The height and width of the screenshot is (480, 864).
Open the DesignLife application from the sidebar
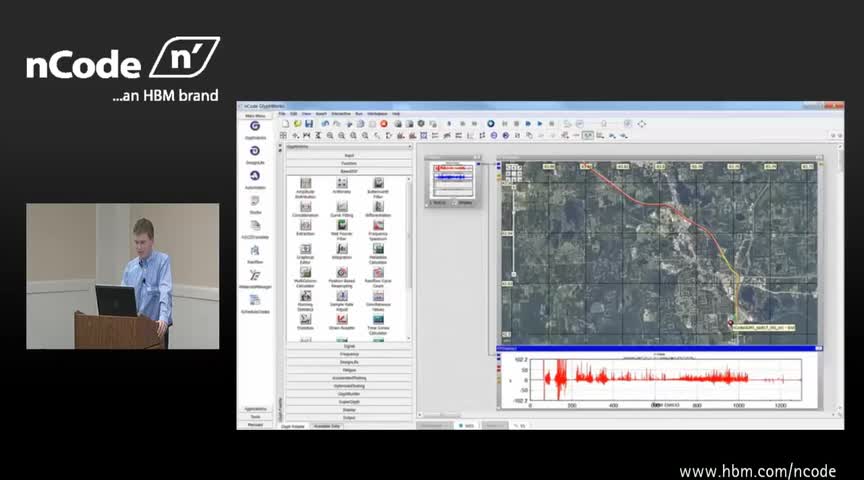pyautogui.click(x=255, y=154)
